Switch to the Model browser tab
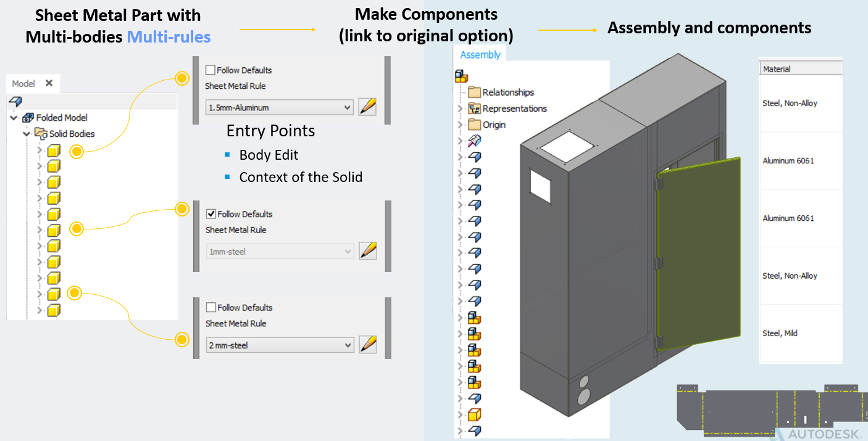868x441 pixels. 23,83
